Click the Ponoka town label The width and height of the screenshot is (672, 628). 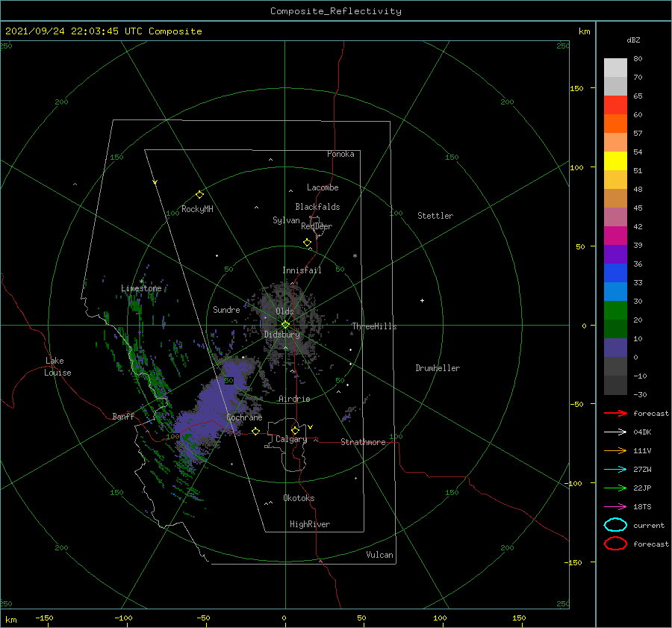click(340, 154)
